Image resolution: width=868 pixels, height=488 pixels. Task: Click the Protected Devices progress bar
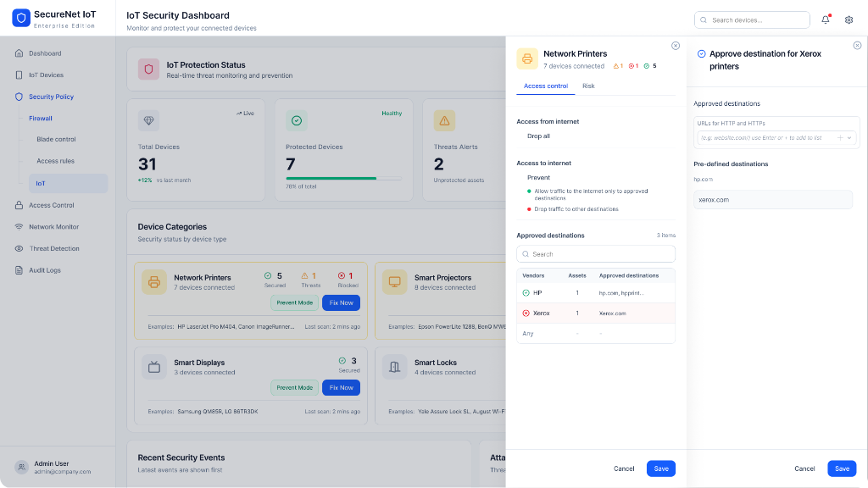[344, 178]
